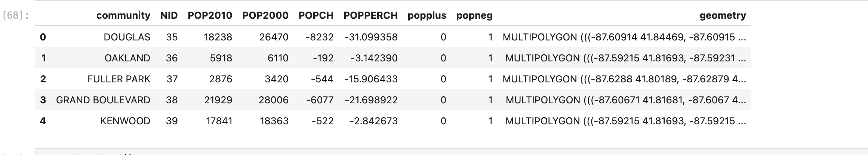Image resolution: width=868 pixels, height=155 pixels.
Task: Click the geometry cell for Fuller Park row
Action: pos(624,79)
